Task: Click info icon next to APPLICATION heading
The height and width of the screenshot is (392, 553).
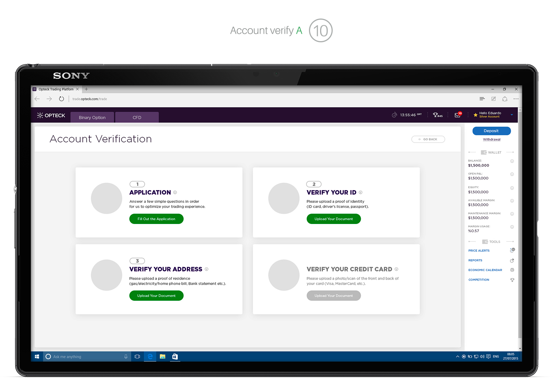Action: click(x=175, y=192)
